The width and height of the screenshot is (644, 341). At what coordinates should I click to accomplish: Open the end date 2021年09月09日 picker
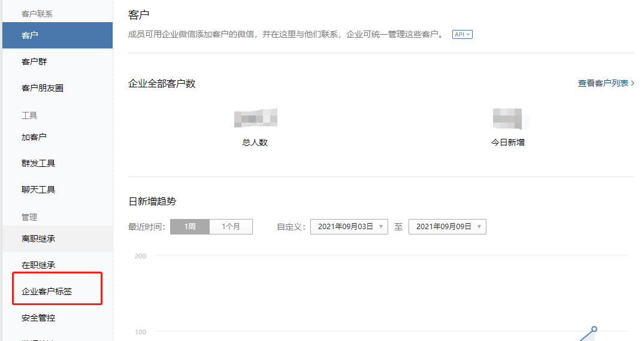point(447,227)
